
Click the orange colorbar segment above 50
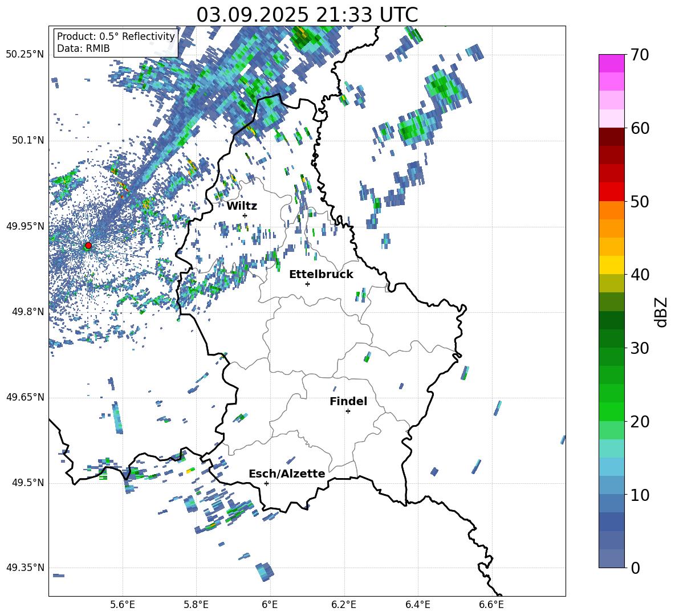coord(612,210)
